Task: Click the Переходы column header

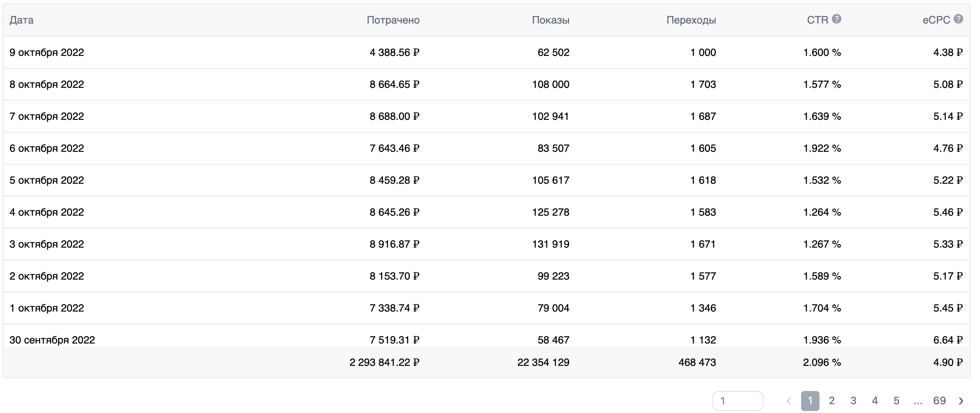Action: point(691,20)
